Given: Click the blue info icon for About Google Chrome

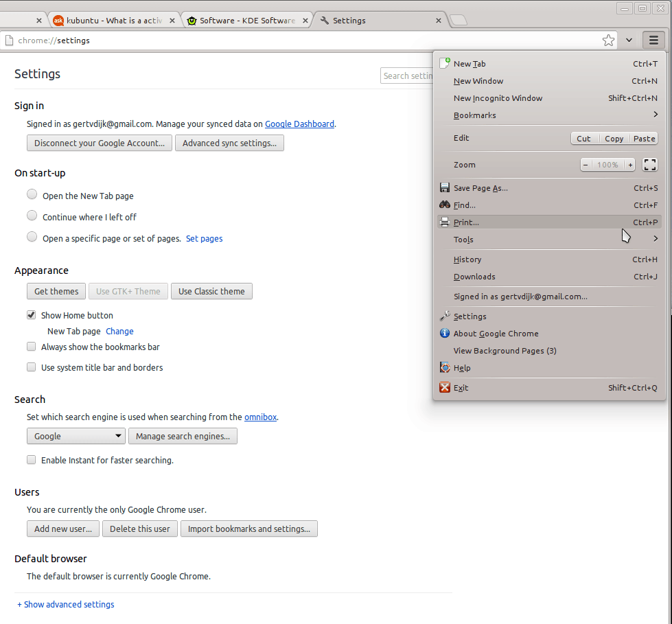Looking at the screenshot, I should pos(445,333).
